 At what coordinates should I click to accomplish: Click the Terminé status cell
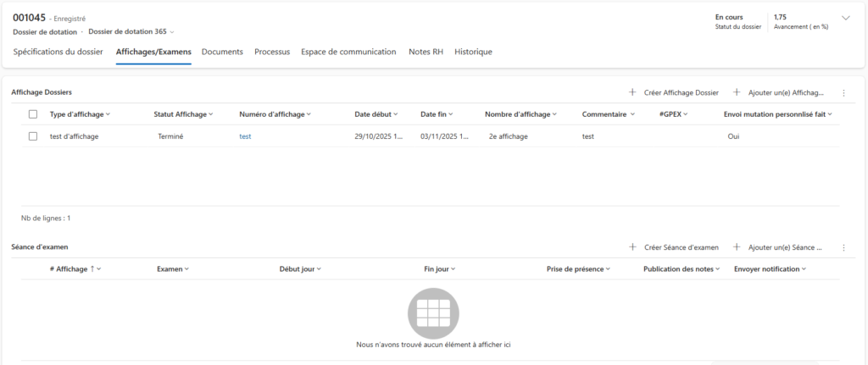170,136
